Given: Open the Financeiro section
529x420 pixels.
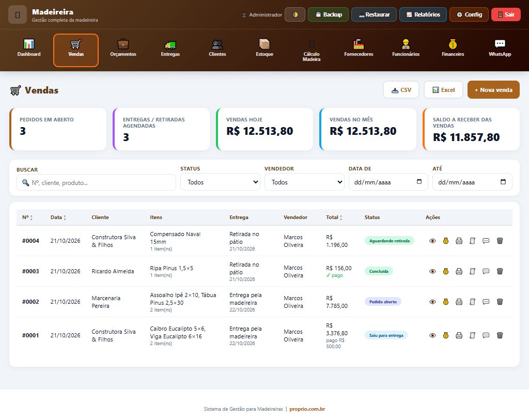Looking at the screenshot, I should coord(453,50).
